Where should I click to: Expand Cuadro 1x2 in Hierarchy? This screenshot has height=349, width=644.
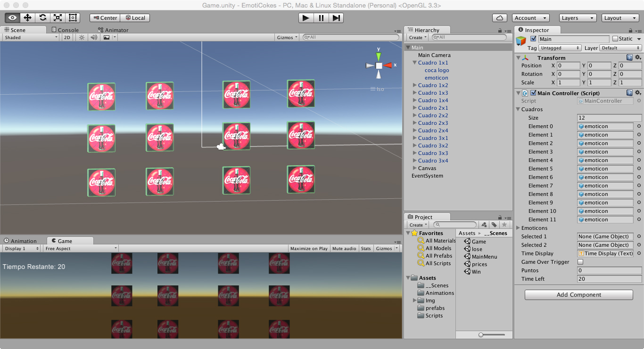pos(415,85)
